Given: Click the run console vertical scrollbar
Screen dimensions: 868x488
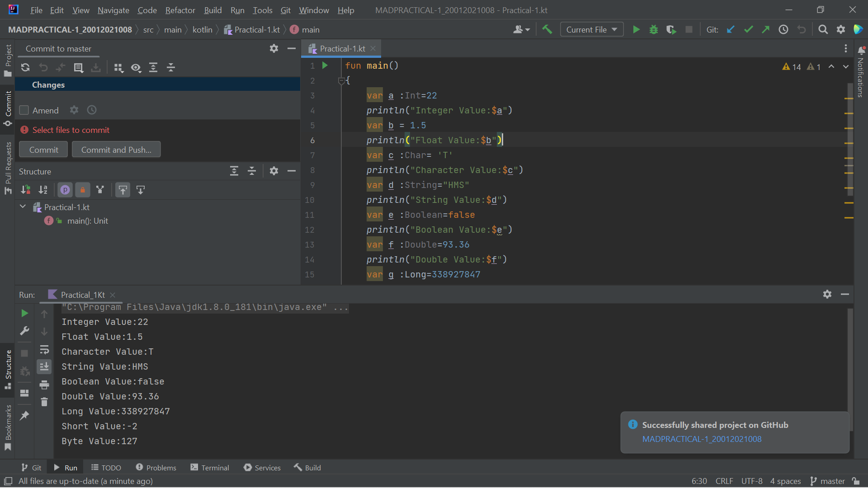Looking at the screenshot, I should [850, 370].
